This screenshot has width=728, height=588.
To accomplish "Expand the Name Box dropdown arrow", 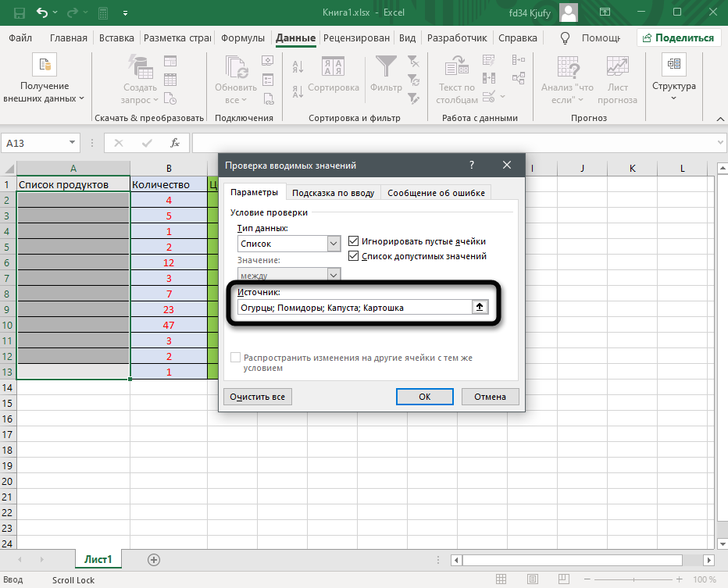I will pos(73,143).
